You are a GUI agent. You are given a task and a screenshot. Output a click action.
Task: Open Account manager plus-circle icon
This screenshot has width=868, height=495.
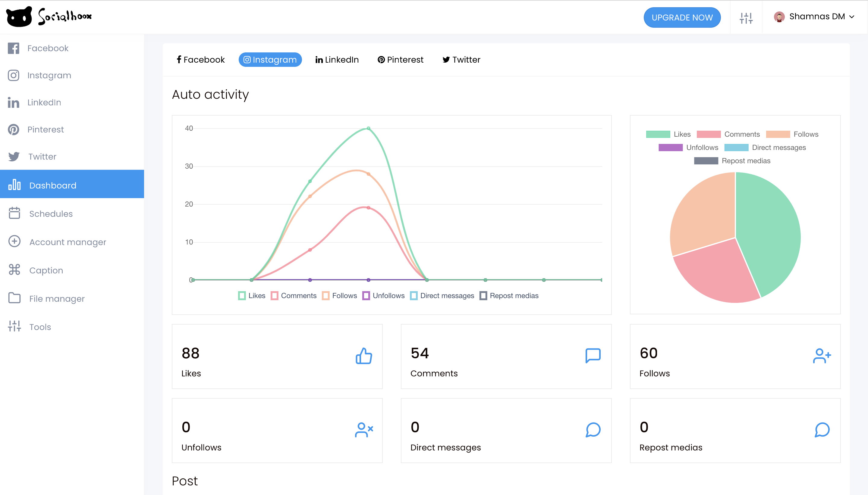click(x=14, y=241)
